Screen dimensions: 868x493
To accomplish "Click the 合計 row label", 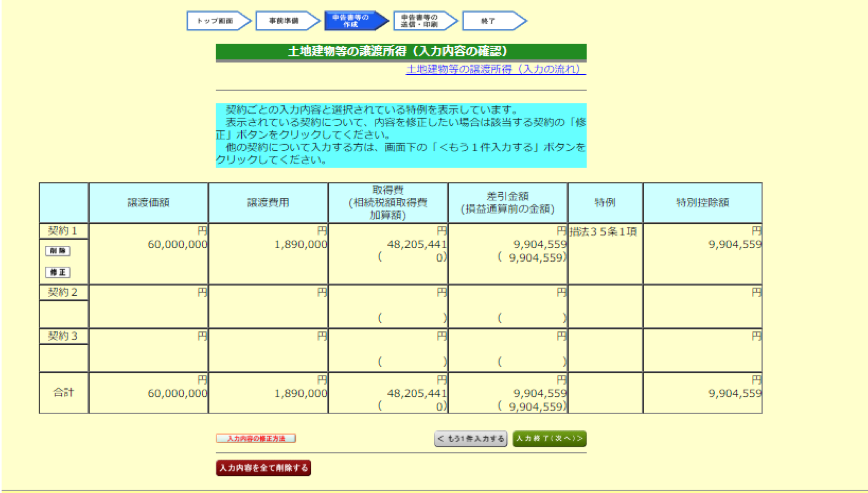I will pos(63,393).
